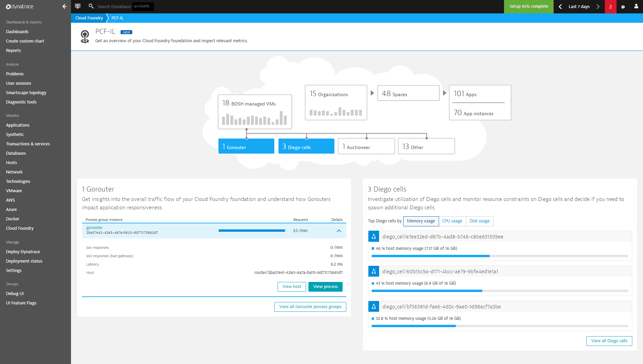The height and width of the screenshot is (364, 643).
Task: Click the search magnifier icon
Action: (91, 6)
